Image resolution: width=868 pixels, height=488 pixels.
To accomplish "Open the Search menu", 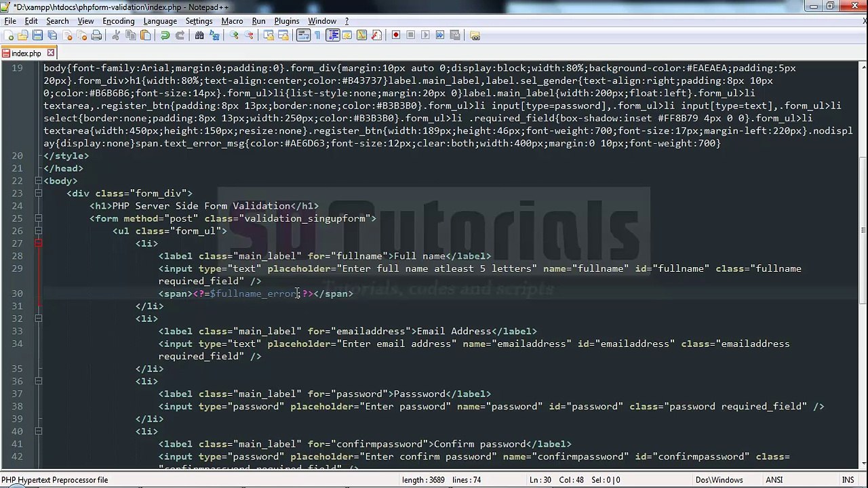I will 58,21.
